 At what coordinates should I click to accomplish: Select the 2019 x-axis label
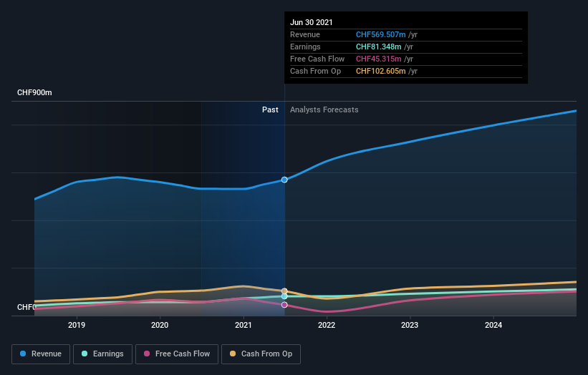click(77, 325)
